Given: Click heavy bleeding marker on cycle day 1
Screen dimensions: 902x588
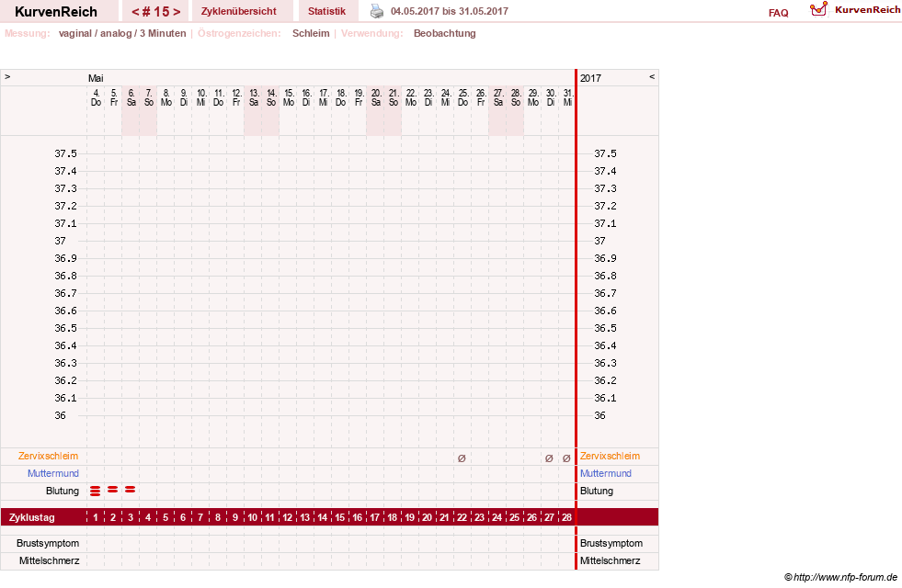Looking at the screenshot, I should coord(96,491).
